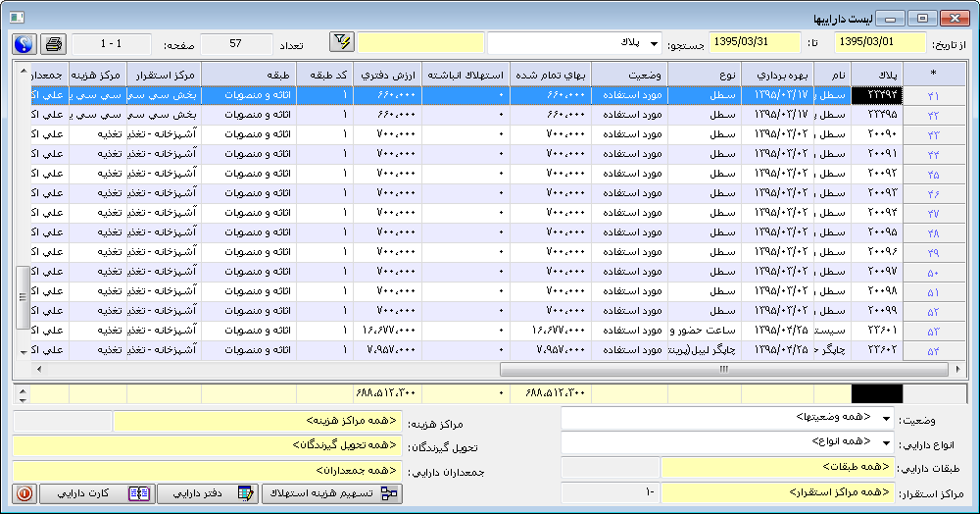Open the پلاك search field dropdown
980x514 pixels.
click(654, 44)
